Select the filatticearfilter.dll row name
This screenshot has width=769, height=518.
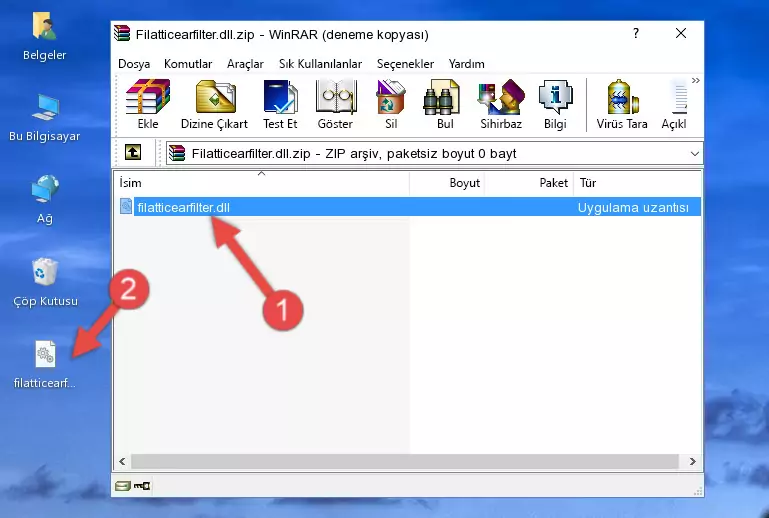coord(183,207)
